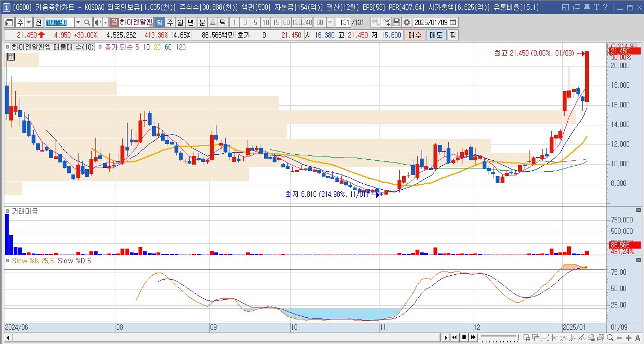
Task: Select the 일 daily chart period
Action: coord(159,22)
